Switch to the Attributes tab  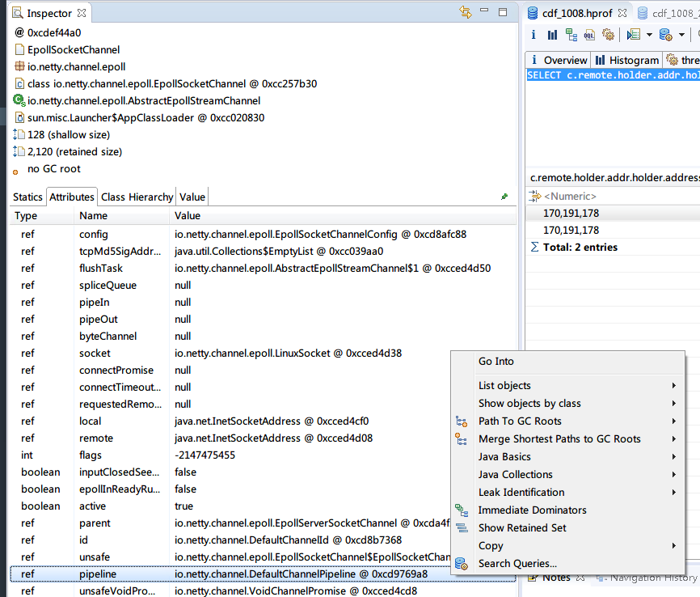(x=72, y=197)
